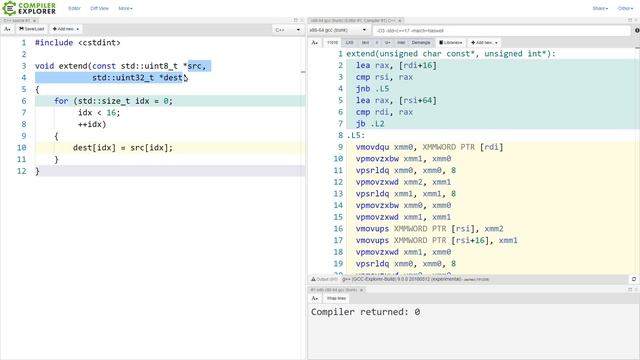Image resolution: width=640 pixels, height=360 pixels.
Task: Open the Diff View menu item
Action: click(x=99, y=8)
